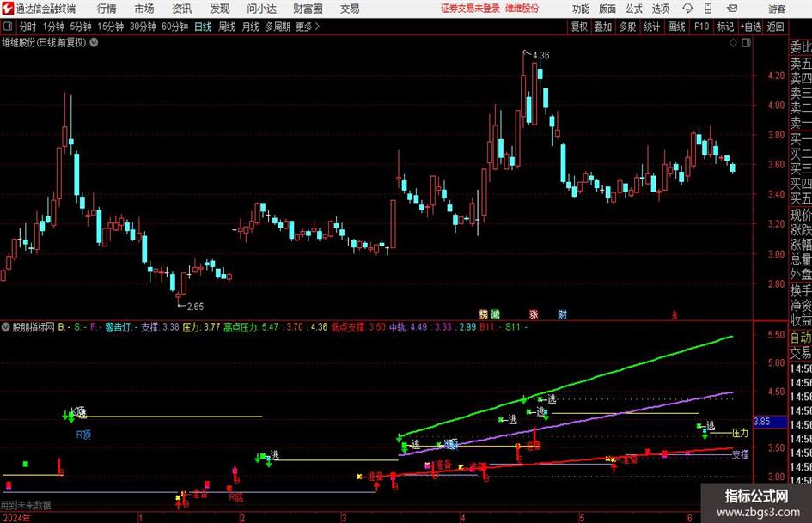812x523 pixels.
Task: Open the 功能 menu
Action: pos(581,9)
